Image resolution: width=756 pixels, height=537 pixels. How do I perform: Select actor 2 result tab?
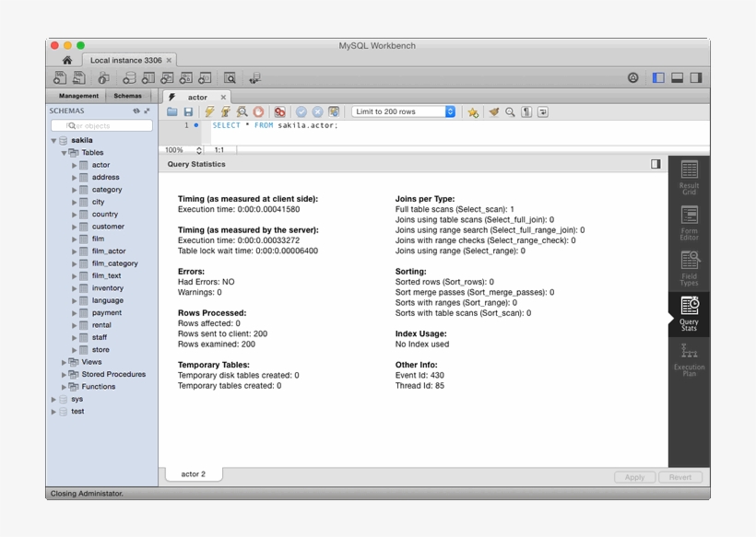click(x=194, y=474)
